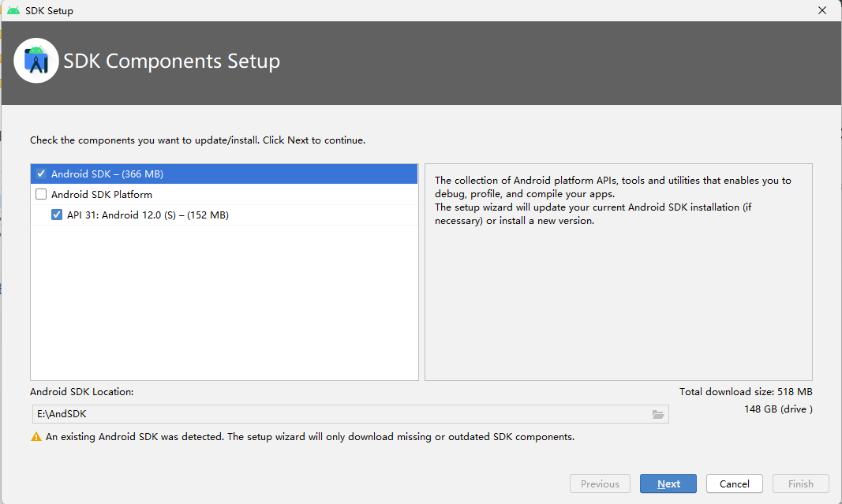Viewport: 842px width, 504px height.
Task: Click the Previous button
Action: 600,483
